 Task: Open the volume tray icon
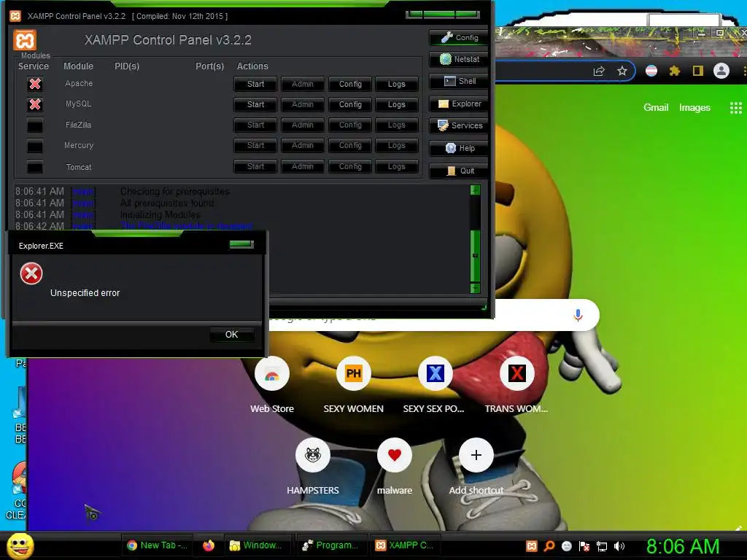click(x=619, y=546)
